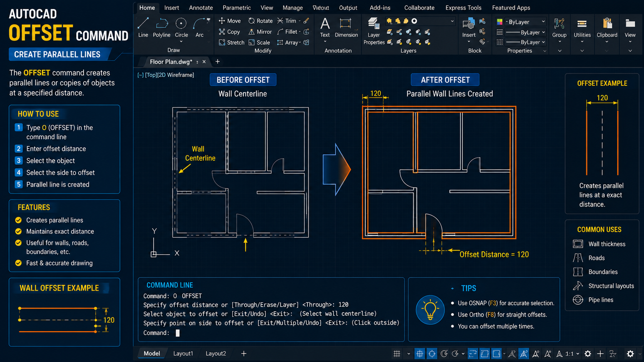Add a new drawing tab

pyautogui.click(x=217, y=62)
